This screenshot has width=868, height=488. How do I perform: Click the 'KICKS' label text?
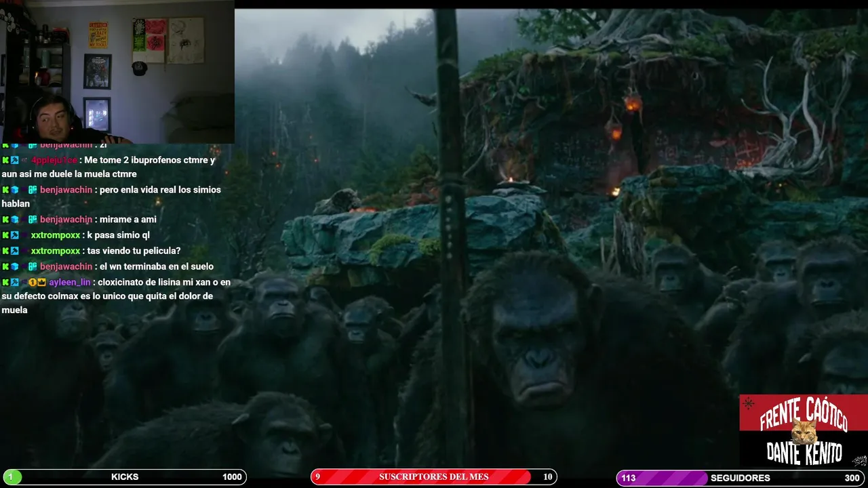click(125, 477)
